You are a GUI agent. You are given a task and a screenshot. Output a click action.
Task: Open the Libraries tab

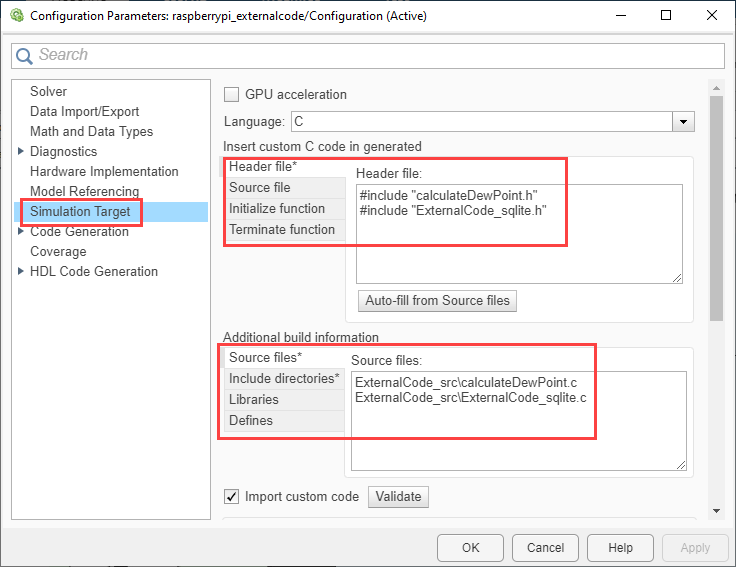254,399
